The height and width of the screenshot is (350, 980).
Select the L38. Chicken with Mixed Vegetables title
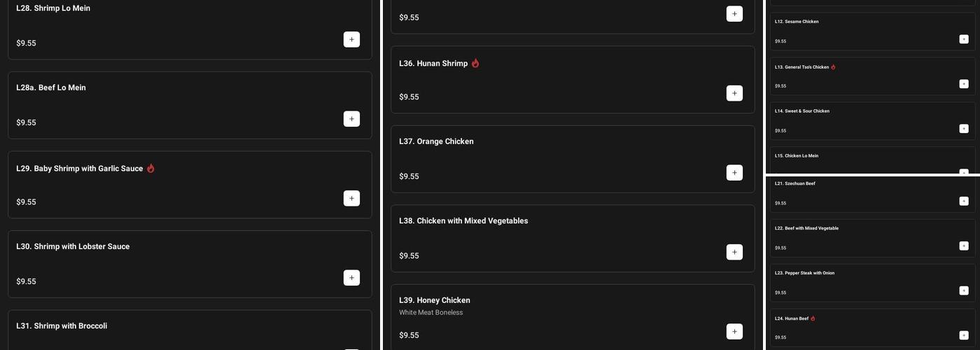point(463,221)
